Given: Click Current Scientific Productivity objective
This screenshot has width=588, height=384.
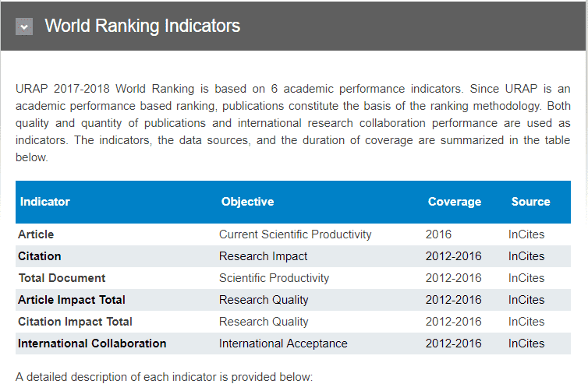Looking at the screenshot, I should 295,234.
